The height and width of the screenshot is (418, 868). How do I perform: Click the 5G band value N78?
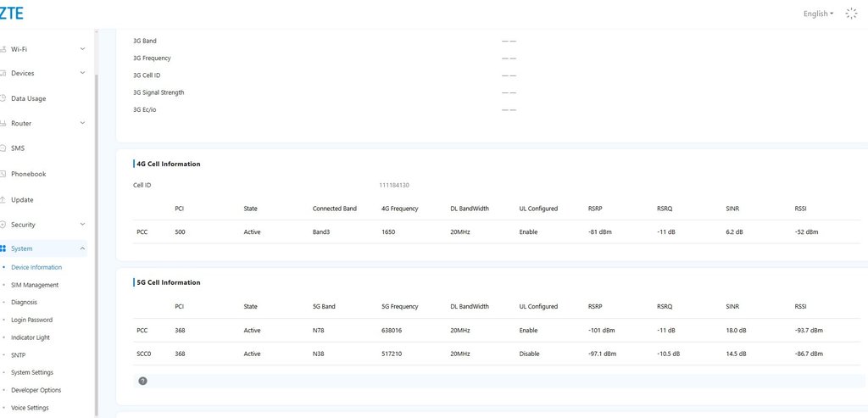pyautogui.click(x=319, y=331)
